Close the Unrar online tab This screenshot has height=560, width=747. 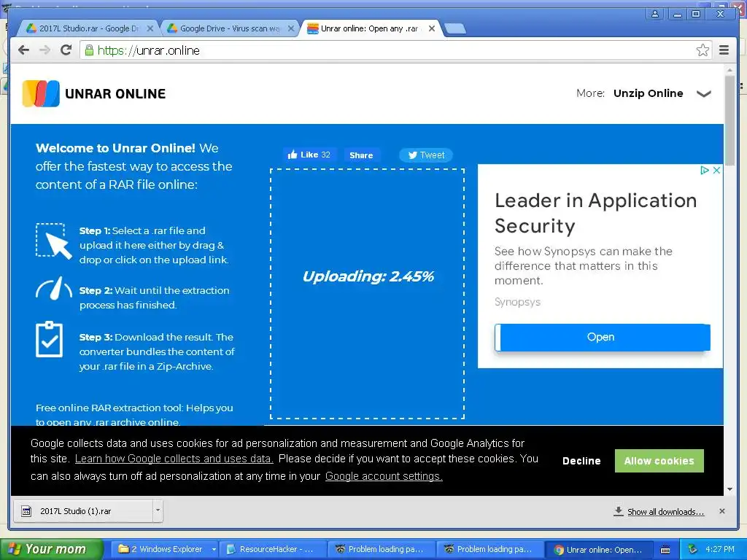432,28
